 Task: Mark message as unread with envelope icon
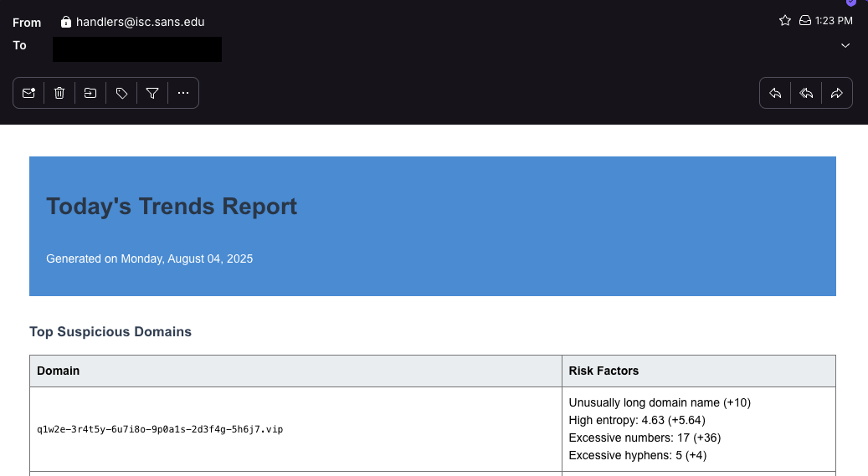point(28,94)
